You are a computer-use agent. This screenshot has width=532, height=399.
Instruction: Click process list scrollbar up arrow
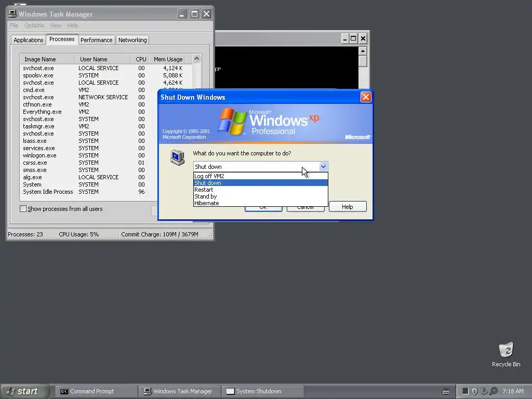196,59
